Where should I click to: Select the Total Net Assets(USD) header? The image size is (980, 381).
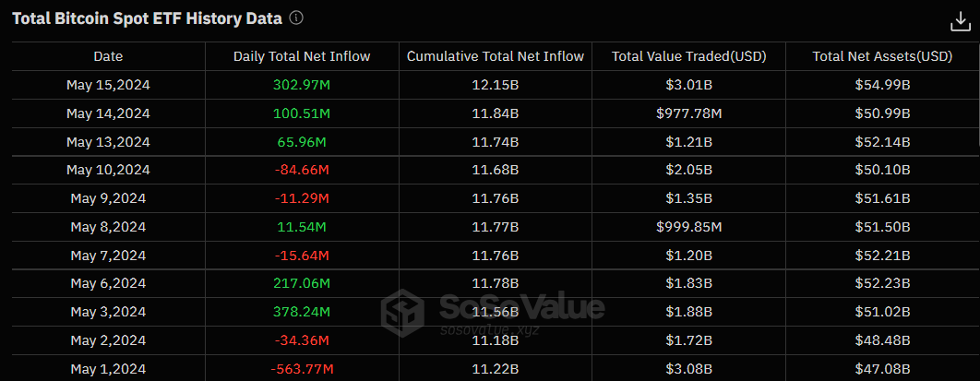tap(882, 56)
